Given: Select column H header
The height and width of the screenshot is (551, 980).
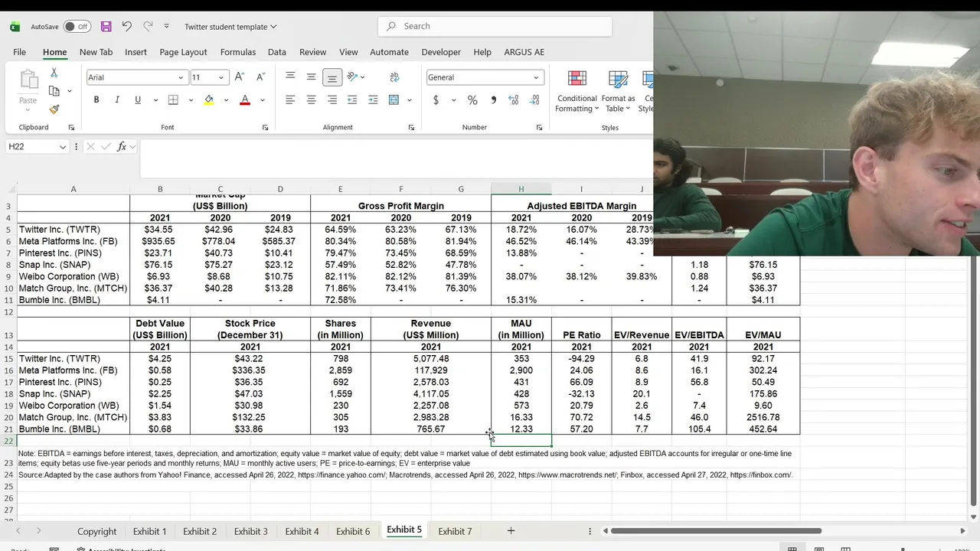Looking at the screenshot, I should tap(521, 189).
